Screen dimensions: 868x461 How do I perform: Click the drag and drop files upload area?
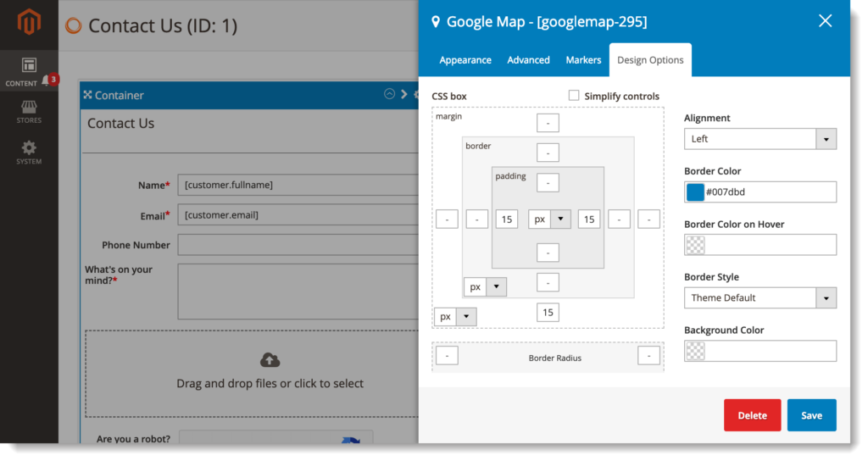252,374
